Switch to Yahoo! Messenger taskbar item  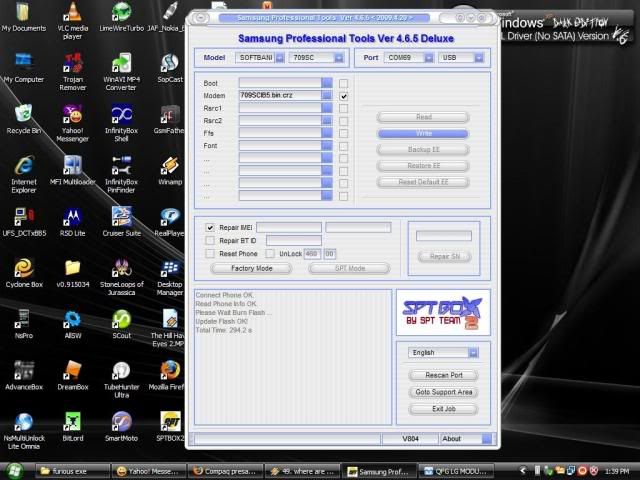click(x=149, y=471)
